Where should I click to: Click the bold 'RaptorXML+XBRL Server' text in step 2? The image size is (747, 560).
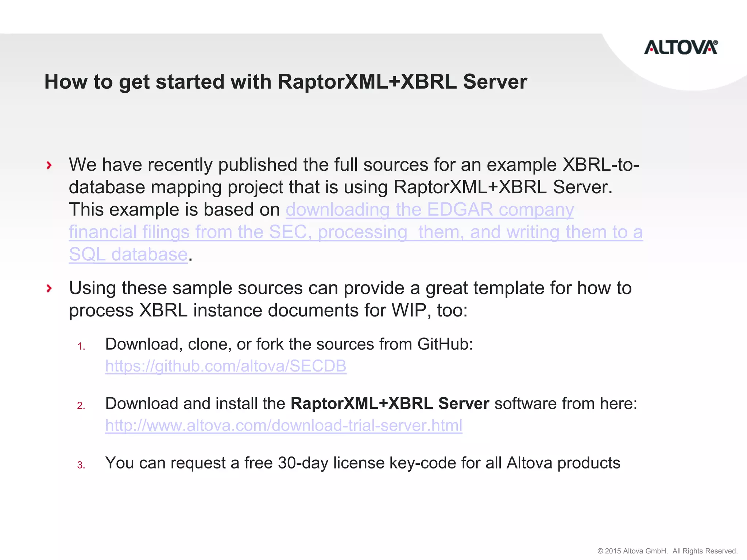tap(390, 404)
